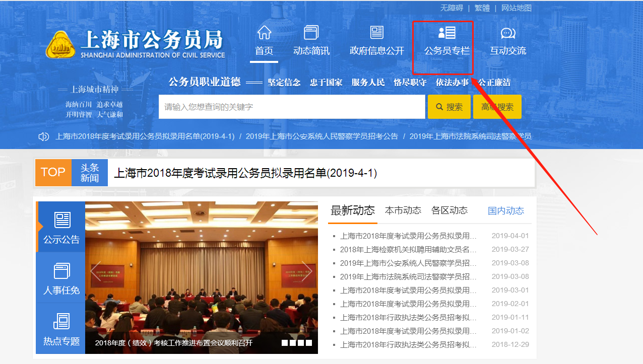This screenshot has height=364, width=643.
Task: Click the 高级搜索 button
Action: [497, 107]
